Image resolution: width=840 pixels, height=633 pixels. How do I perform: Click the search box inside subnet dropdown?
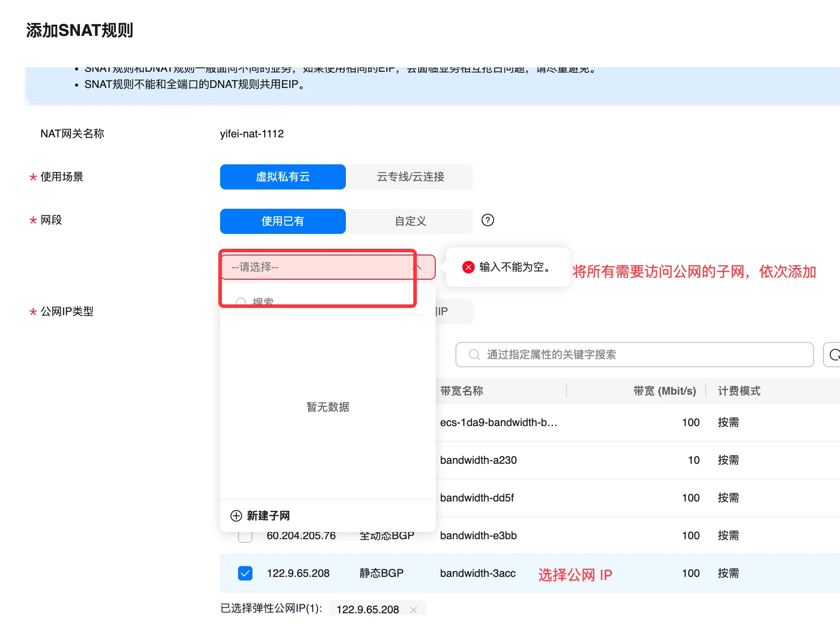click(327, 301)
